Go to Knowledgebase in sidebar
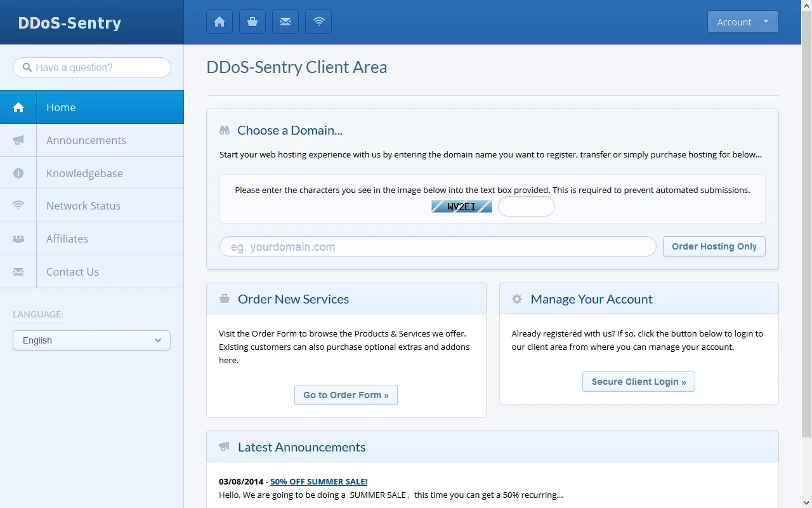 click(x=92, y=173)
